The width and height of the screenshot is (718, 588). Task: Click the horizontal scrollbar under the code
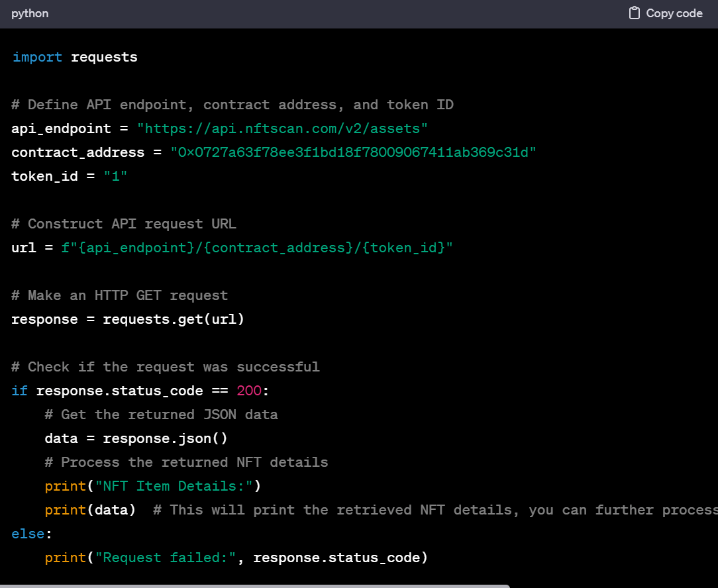(255, 586)
